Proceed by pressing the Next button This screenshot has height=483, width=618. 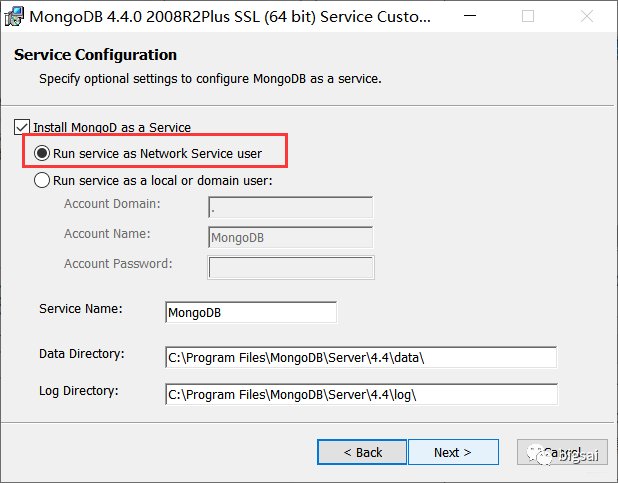click(452, 452)
